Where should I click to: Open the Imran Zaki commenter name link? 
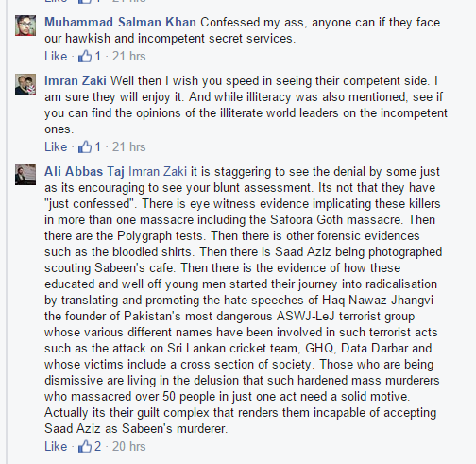(76, 81)
